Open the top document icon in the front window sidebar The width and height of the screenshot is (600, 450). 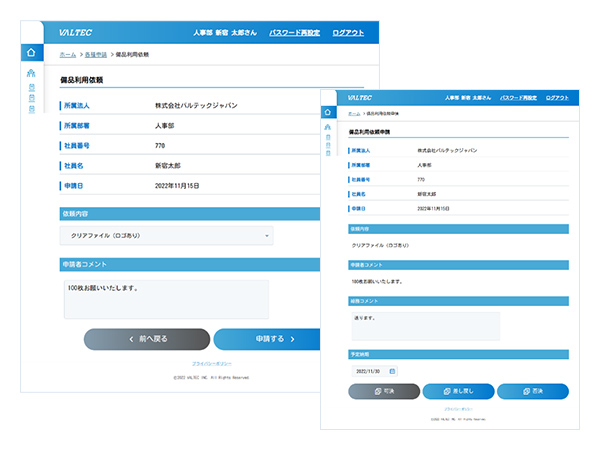click(328, 137)
